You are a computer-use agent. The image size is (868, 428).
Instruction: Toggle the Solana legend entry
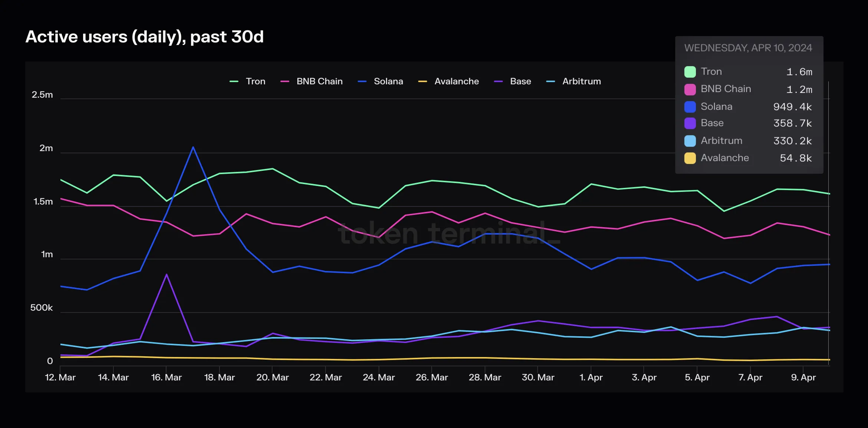click(380, 81)
